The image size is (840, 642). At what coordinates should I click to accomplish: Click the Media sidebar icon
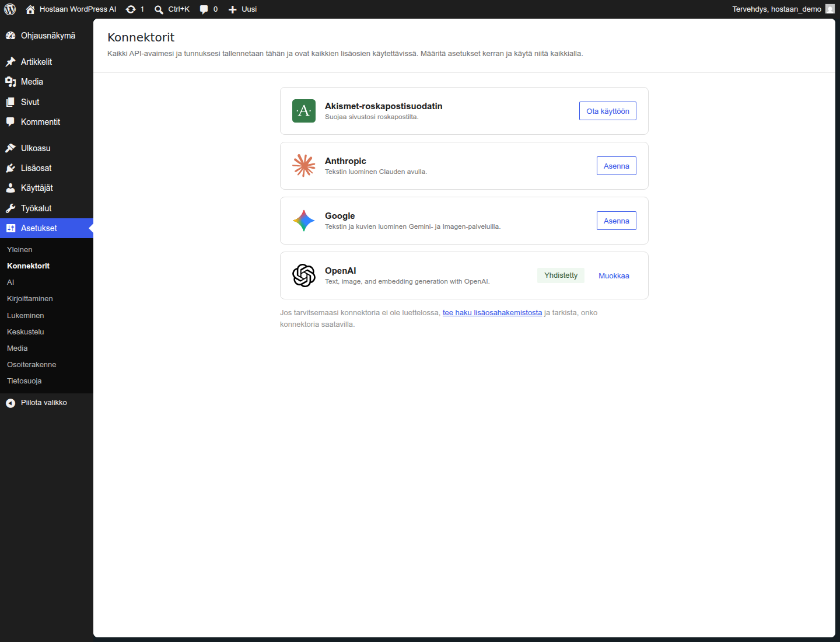click(10, 82)
